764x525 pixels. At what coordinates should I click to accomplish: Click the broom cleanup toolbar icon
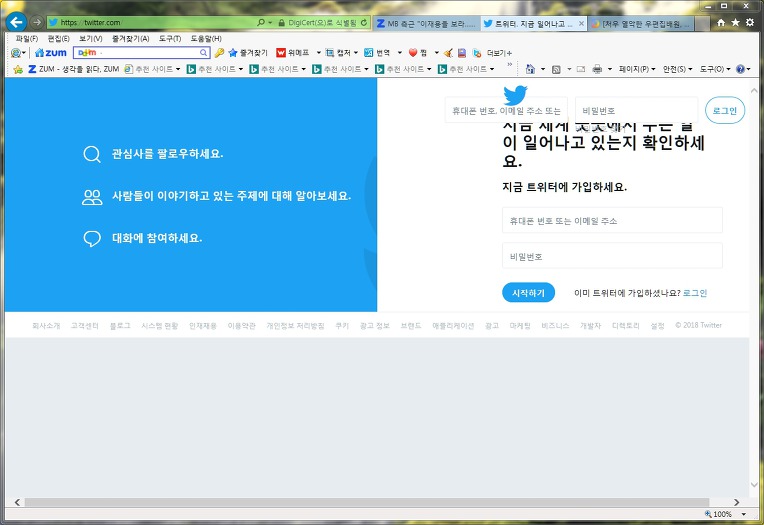coord(448,53)
